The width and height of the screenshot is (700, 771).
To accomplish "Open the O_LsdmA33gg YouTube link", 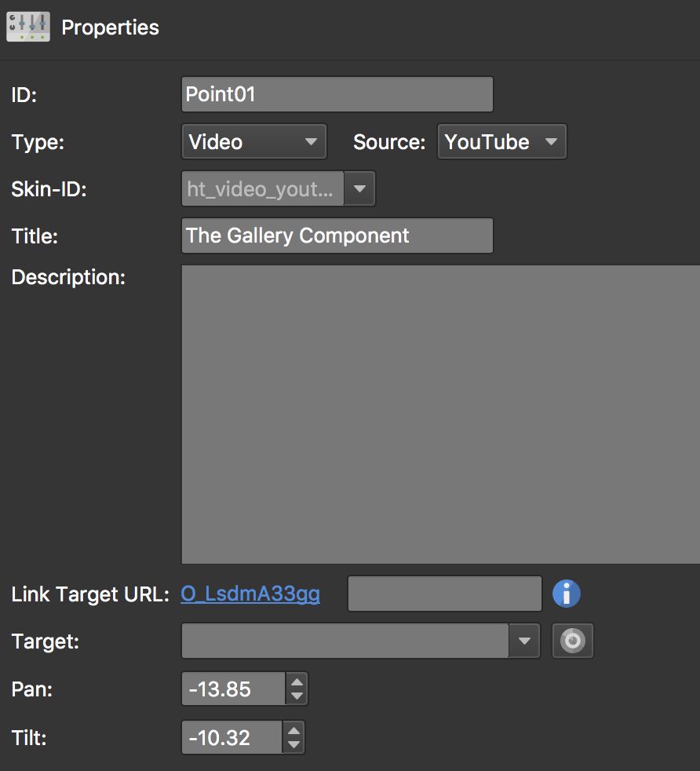I will pyautogui.click(x=250, y=594).
